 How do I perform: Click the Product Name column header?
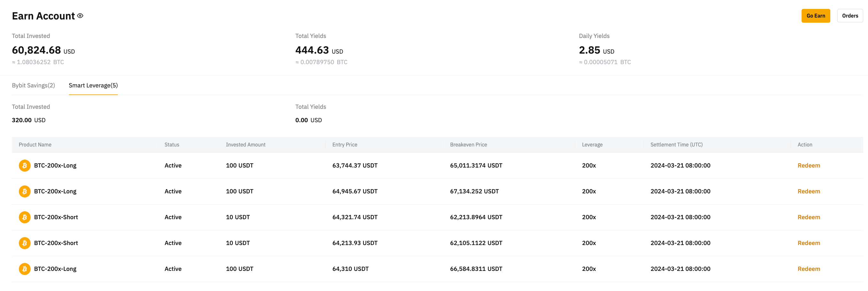[x=35, y=145]
